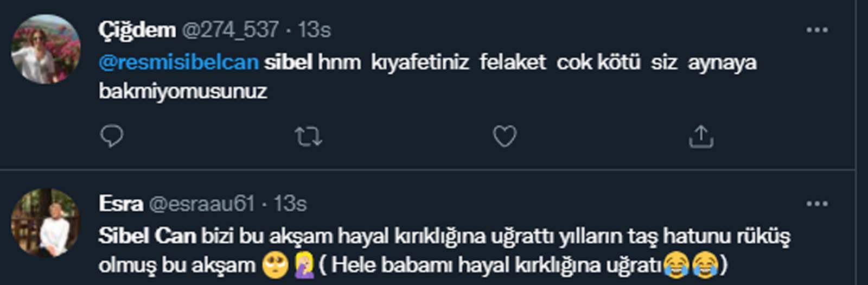
Task: Click the reply icon on Çiğdem's tweet
Action: (112, 136)
